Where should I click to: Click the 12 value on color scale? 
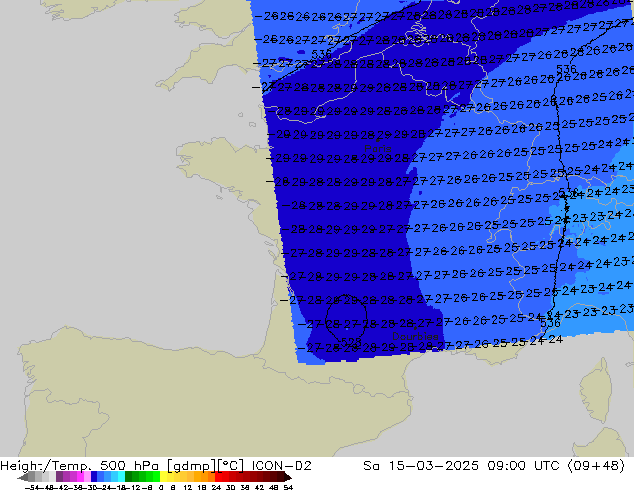click(187, 487)
